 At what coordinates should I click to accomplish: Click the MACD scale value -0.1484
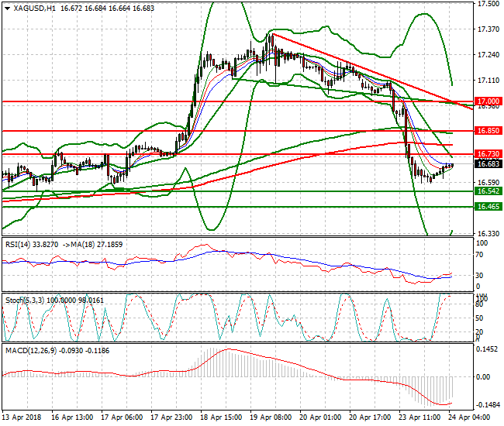pyautogui.click(x=488, y=405)
